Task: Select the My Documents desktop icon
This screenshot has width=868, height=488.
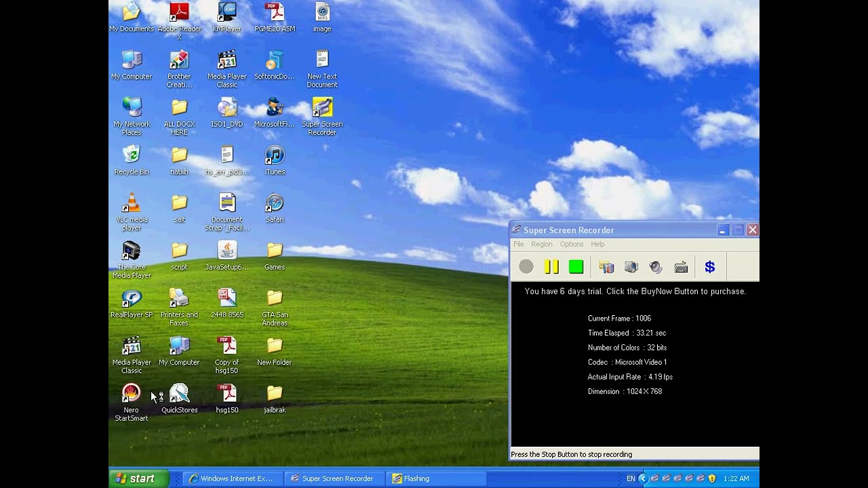Action: pyautogui.click(x=132, y=18)
